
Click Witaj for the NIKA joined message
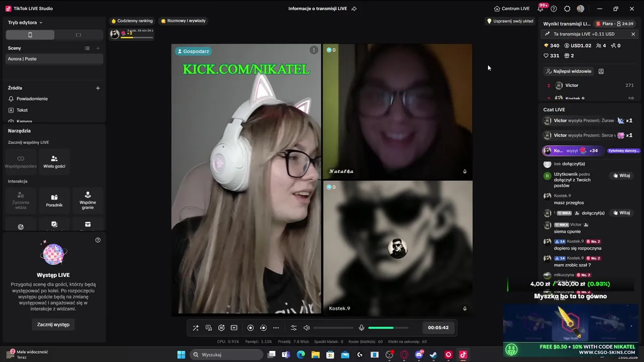[621, 213]
